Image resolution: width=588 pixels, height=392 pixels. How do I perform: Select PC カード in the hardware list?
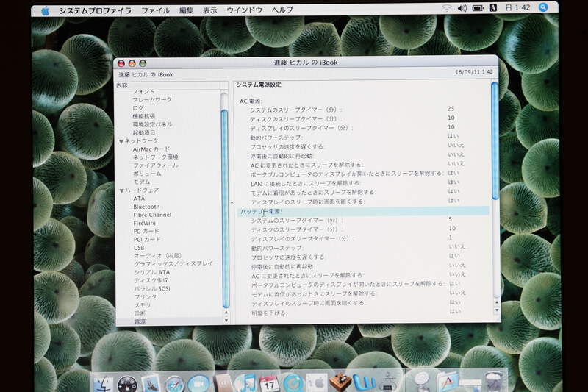[146, 232]
